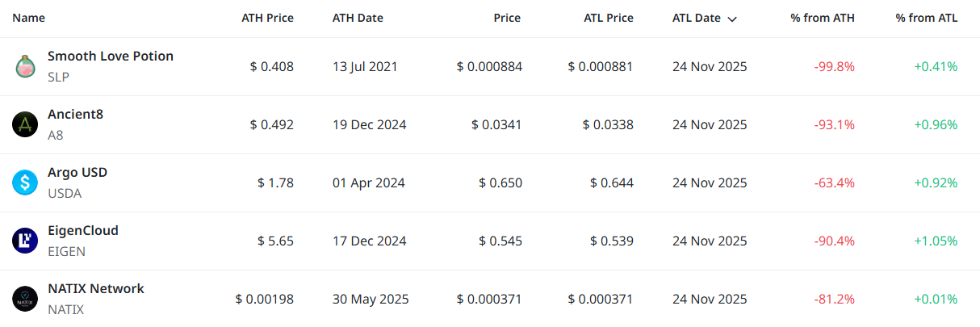Open the Argo USD coin link
The height and width of the screenshot is (327, 980).
pyautogui.click(x=77, y=173)
